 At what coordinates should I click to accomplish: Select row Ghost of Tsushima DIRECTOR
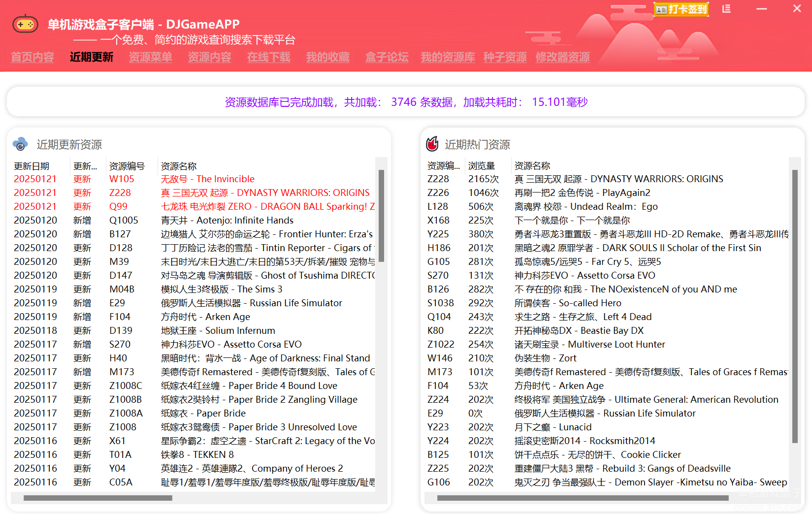(193, 275)
